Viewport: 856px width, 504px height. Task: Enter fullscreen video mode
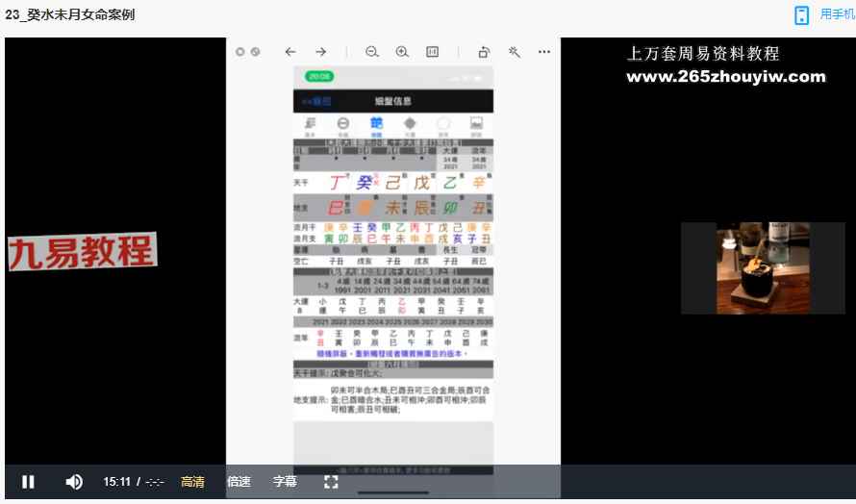tap(331, 482)
